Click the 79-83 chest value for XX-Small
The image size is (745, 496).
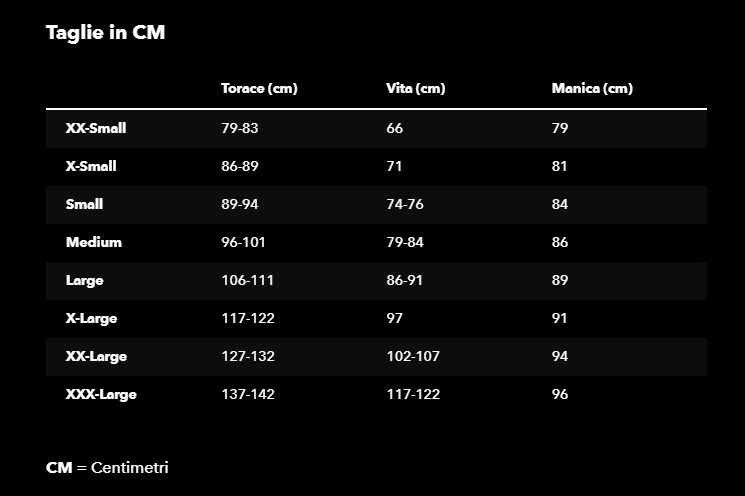click(x=240, y=128)
